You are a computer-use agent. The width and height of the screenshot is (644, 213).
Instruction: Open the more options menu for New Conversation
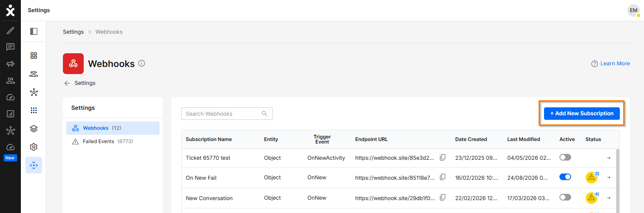[x=609, y=198]
